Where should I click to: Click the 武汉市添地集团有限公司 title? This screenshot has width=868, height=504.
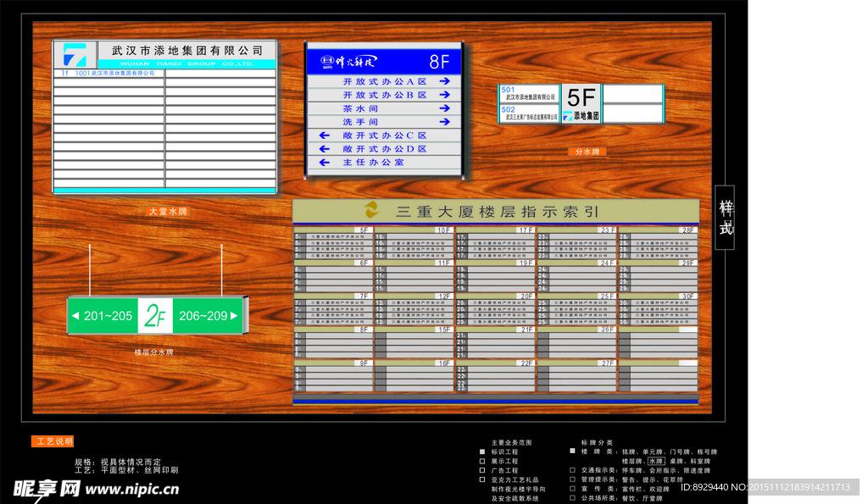187,50
